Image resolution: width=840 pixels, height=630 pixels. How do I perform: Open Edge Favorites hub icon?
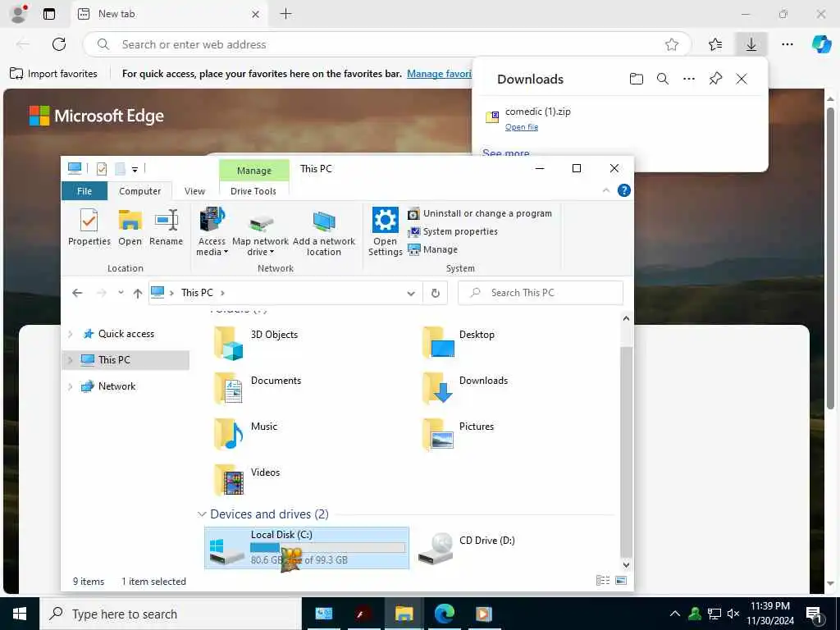click(714, 44)
